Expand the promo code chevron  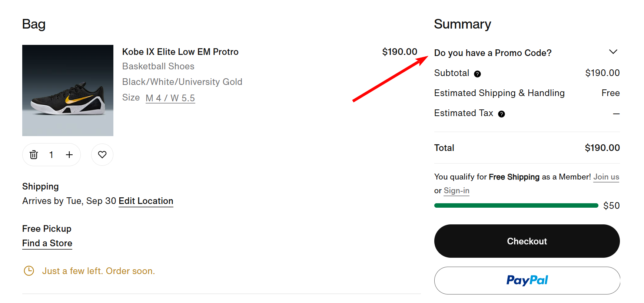[x=613, y=52]
